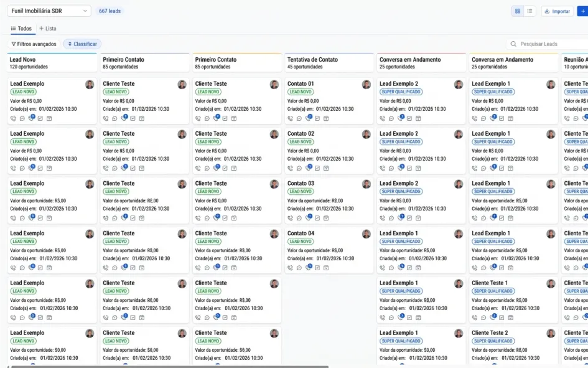
Task: Open the chat bubble icon on Cliente Teste 1
Action: point(483,318)
